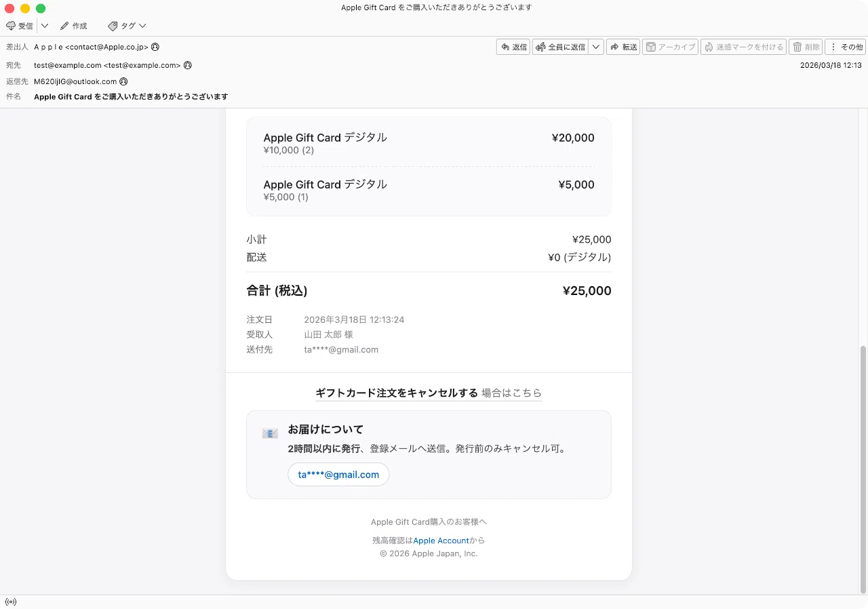Click the 受信 get messages button

(x=20, y=26)
